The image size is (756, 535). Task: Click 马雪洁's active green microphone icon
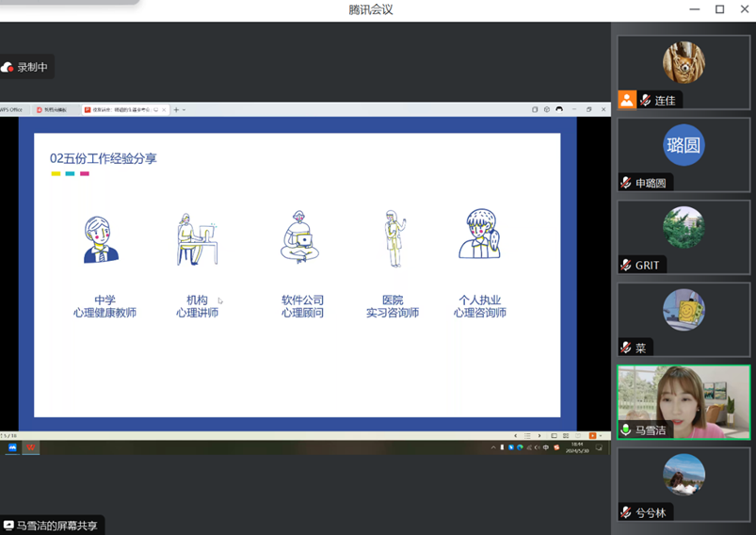tap(626, 430)
